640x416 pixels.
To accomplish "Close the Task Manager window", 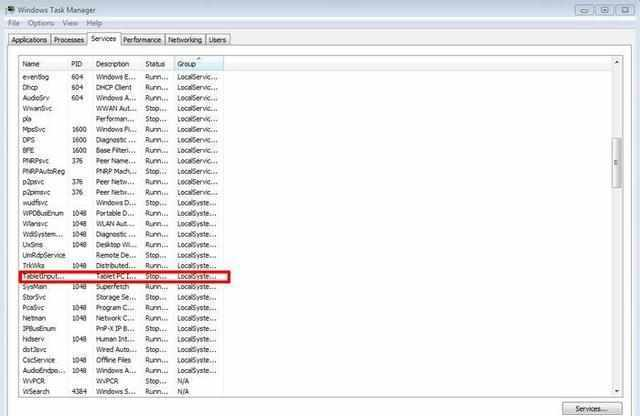I will click(x=624, y=10).
